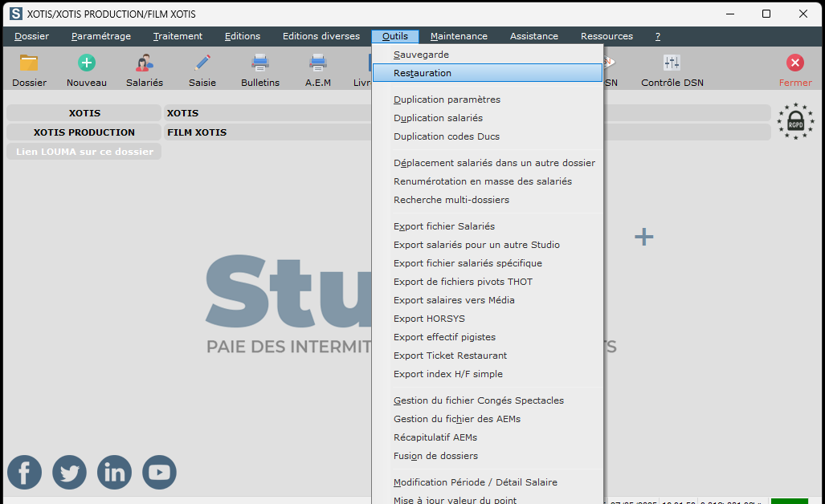Select Fusion de dossiers entry
Image resolution: width=825 pixels, height=504 pixels.
coord(488,456)
